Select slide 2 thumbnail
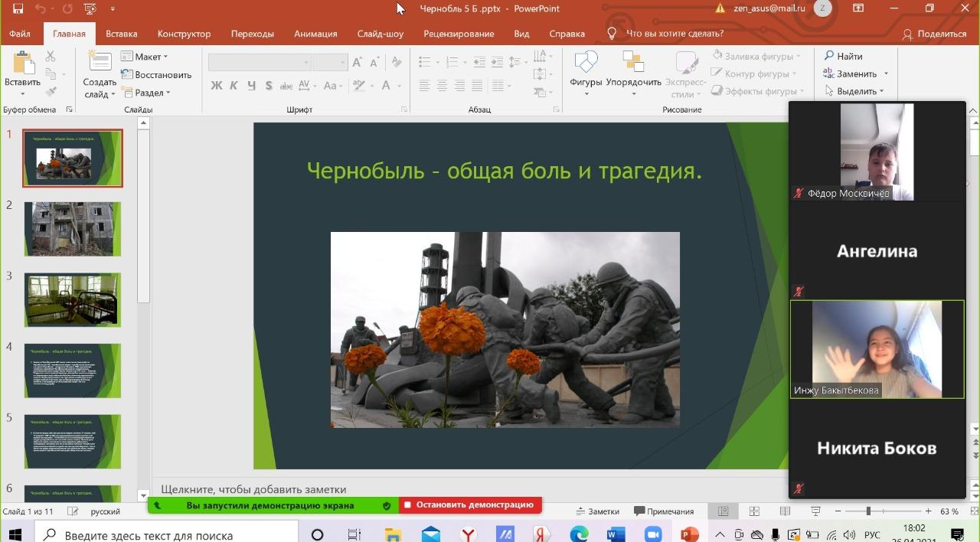This screenshot has height=542, width=980. click(x=73, y=229)
